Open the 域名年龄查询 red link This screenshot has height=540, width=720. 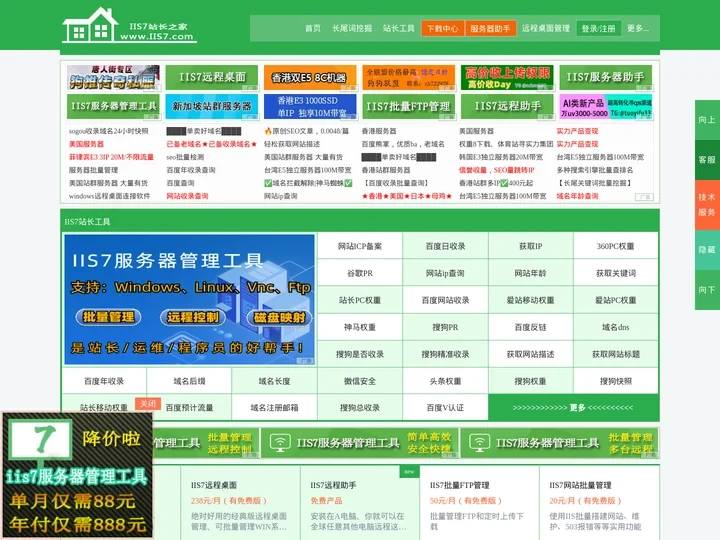pyautogui.click(x=578, y=196)
